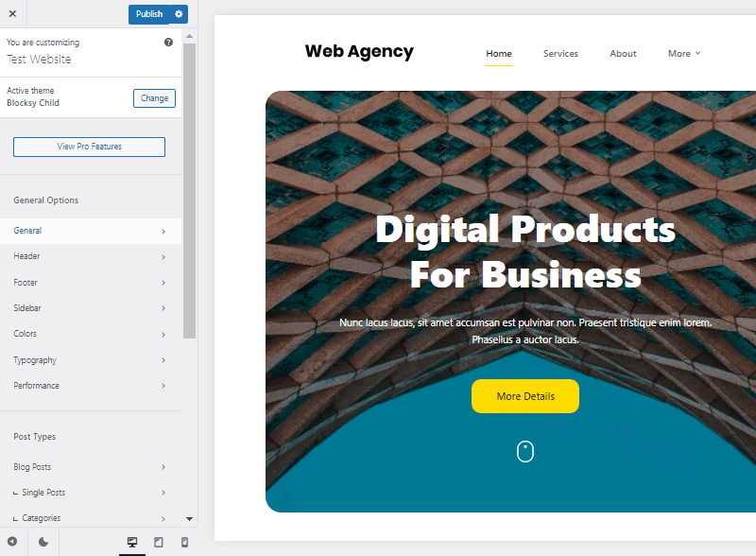Open the Colors settings panel
756x556 pixels.
(x=90, y=334)
